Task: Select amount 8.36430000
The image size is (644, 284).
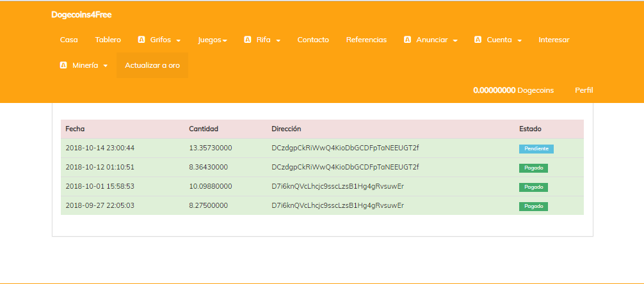Action: pyautogui.click(x=209, y=168)
